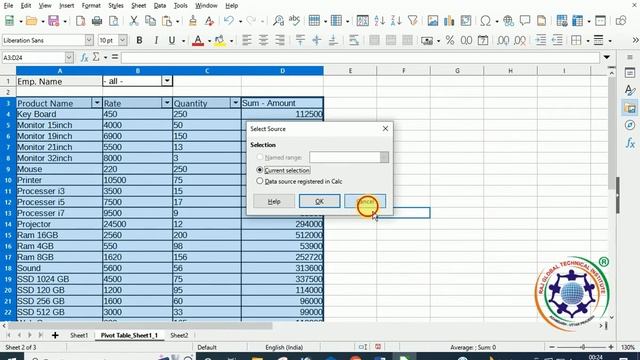This screenshot has width=640, height=360.
Task: Format as Percent icon
Action: click(x=450, y=40)
